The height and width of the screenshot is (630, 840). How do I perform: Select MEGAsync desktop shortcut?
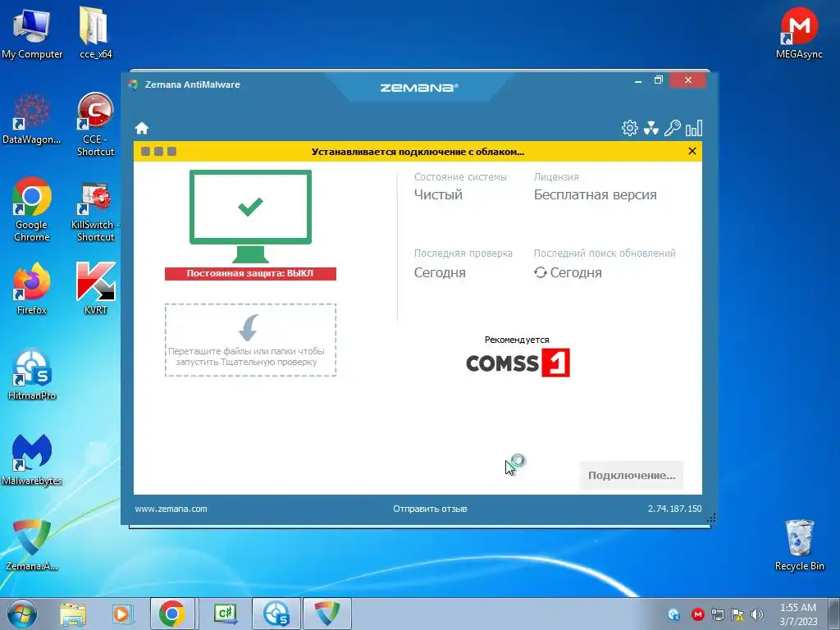[x=799, y=33]
